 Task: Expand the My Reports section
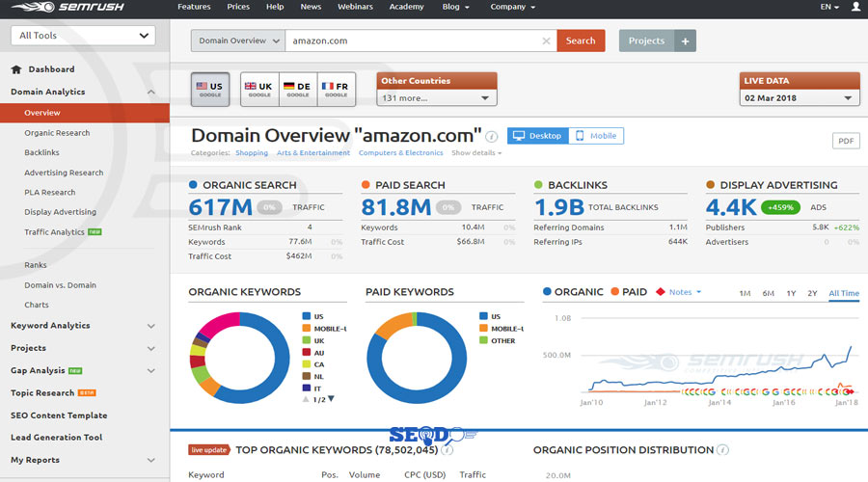click(x=151, y=460)
